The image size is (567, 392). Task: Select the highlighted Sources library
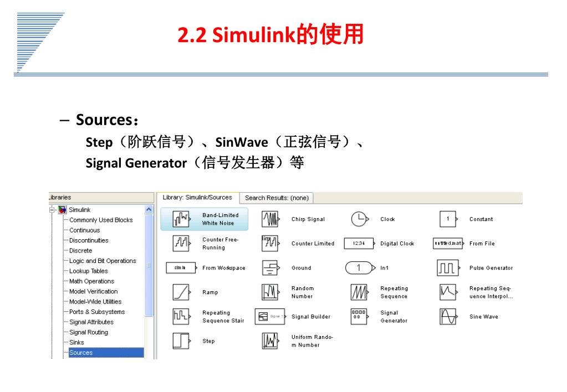(106, 353)
